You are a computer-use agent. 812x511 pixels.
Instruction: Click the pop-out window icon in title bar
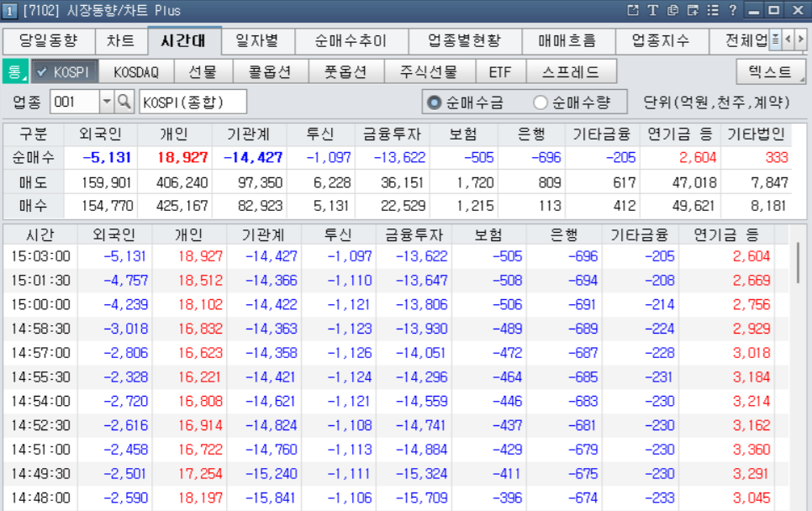pyautogui.click(x=634, y=11)
